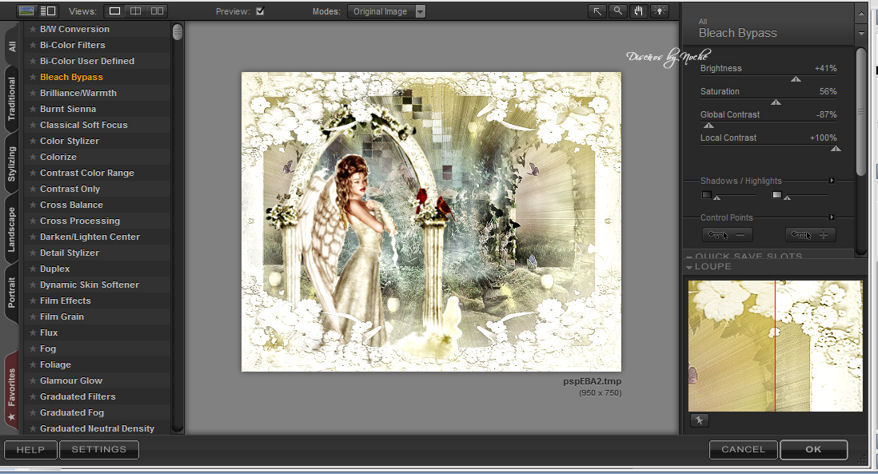Switch to side-by-side preview view
This screenshot has height=474, width=878.
tap(156, 11)
